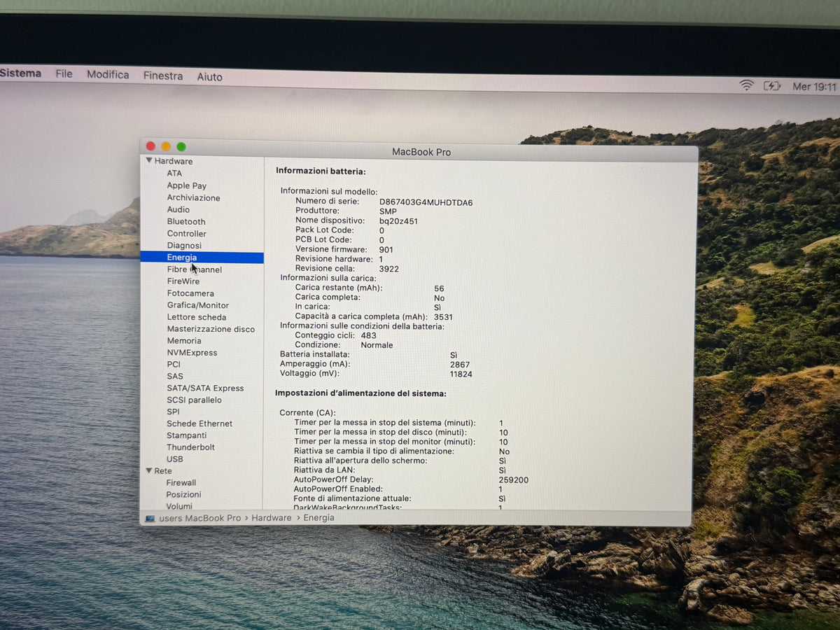This screenshot has width=840, height=630.
Task: Select SATA/SATA Express in the sidebar
Action: (x=205, y=388)
